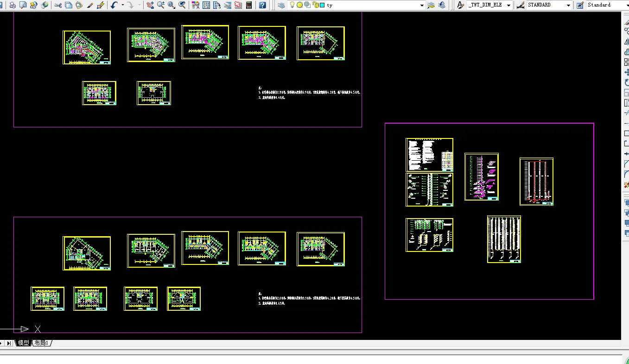
Task: Switch to the 布局1 layout tab
Action: tap(41, 343)
